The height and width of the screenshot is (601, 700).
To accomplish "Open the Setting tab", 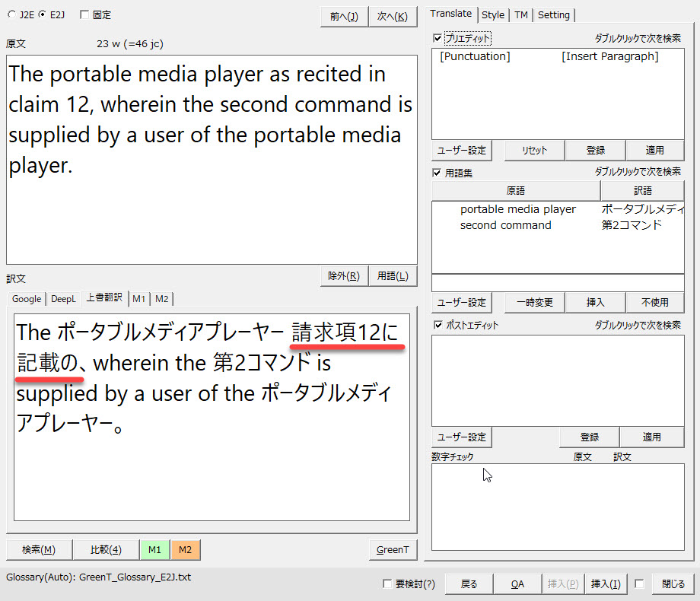I will 553,14.
